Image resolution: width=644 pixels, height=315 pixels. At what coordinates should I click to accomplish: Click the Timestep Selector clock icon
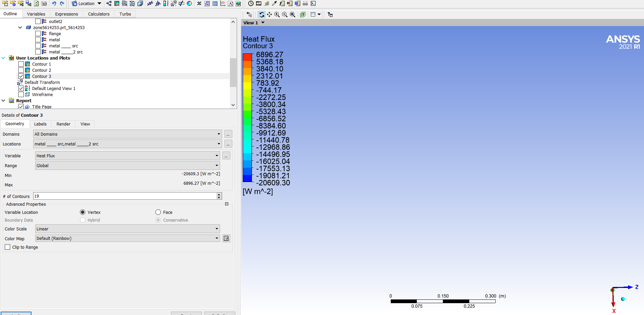click(251, 4)
